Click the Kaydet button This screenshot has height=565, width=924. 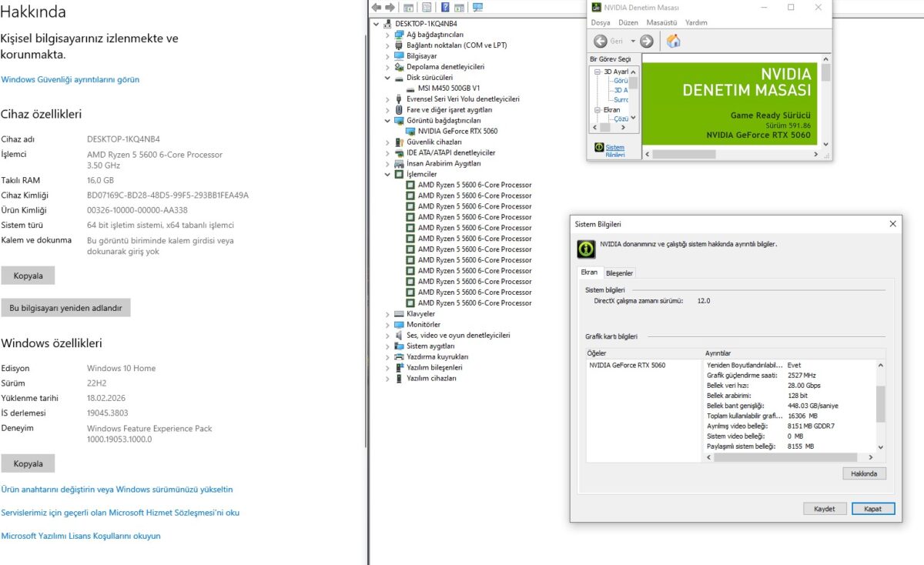point(824,509)
